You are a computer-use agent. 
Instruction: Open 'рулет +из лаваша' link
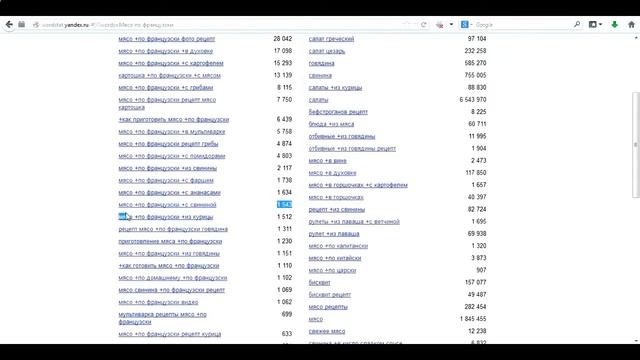coord(334,234)
